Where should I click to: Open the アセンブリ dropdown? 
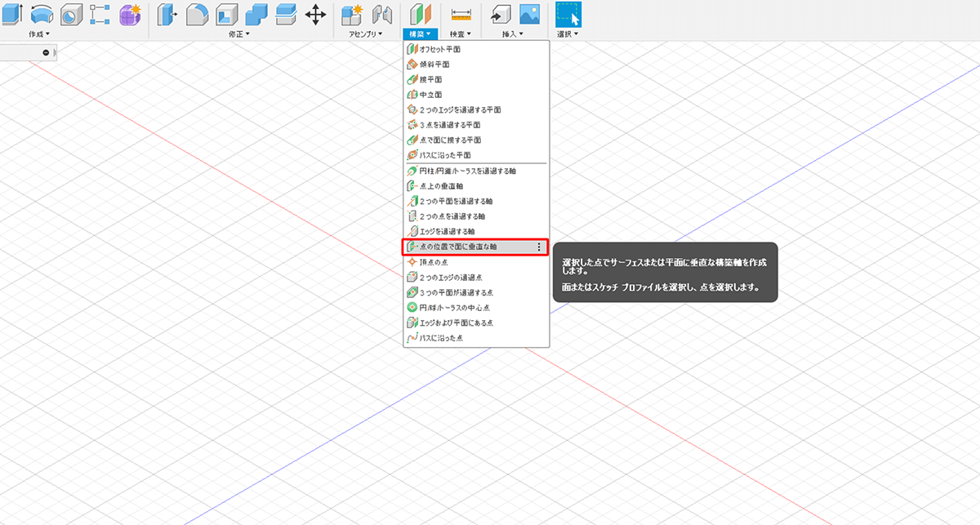point(367,34)
